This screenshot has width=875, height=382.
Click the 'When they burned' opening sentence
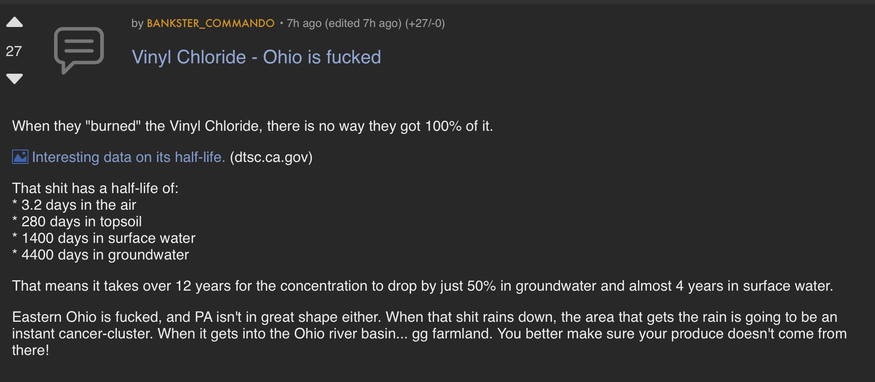pyautogui.click(x=253, y=126)
